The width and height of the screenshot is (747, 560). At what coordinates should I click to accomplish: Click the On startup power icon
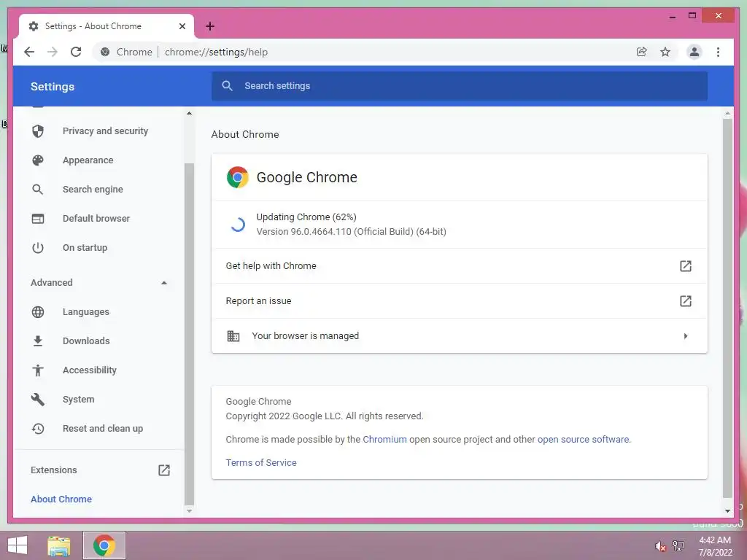(x=38, y=248)
